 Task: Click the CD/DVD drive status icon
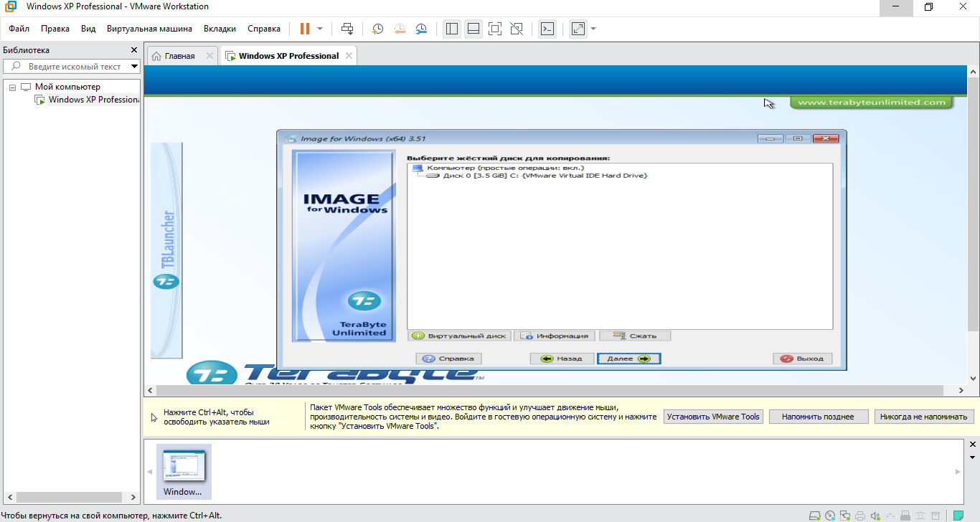[830, 516]
